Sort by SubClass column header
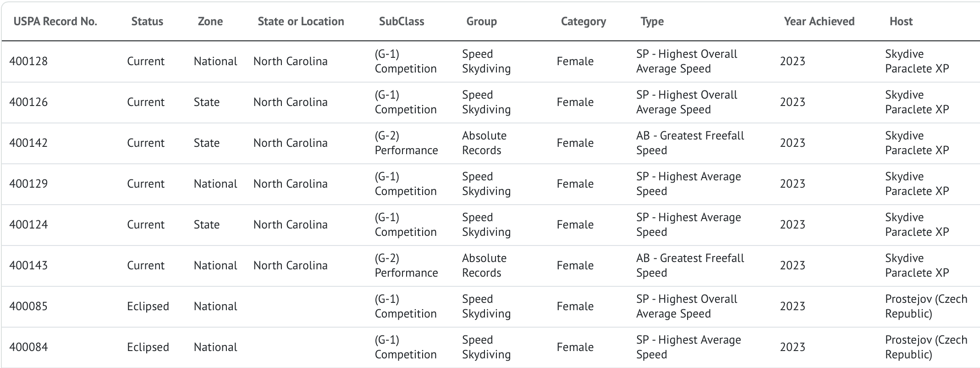 pyautogui.click(x=402, y=22)
